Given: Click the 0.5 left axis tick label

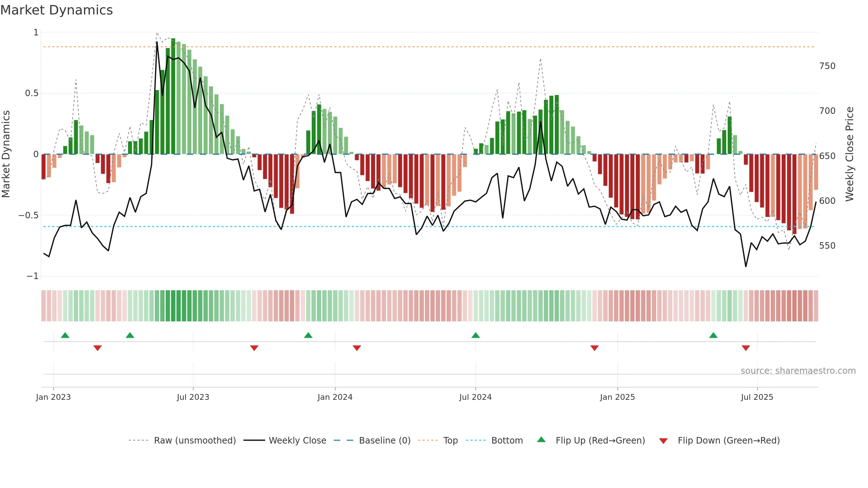Looking at the screenshot, I should pyautogui.click(x=31, y=93).
